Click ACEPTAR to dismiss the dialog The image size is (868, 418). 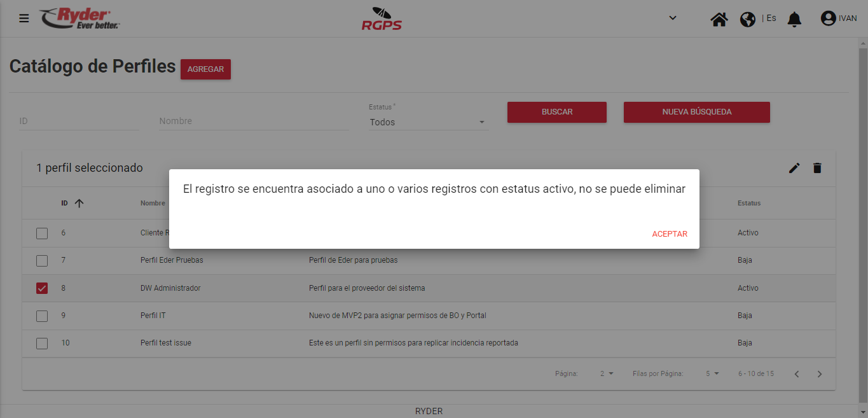pos(670,234)
